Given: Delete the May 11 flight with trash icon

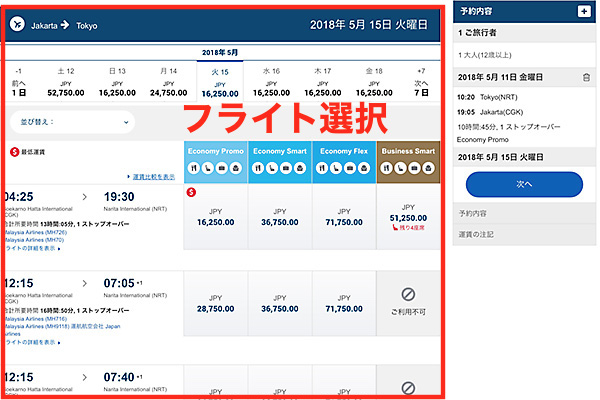Looking at the screenshot, I should point(586,78).
